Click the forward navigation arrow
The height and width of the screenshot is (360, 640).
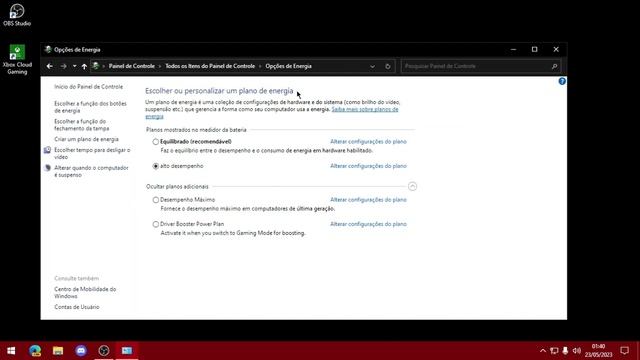(63, 66)
